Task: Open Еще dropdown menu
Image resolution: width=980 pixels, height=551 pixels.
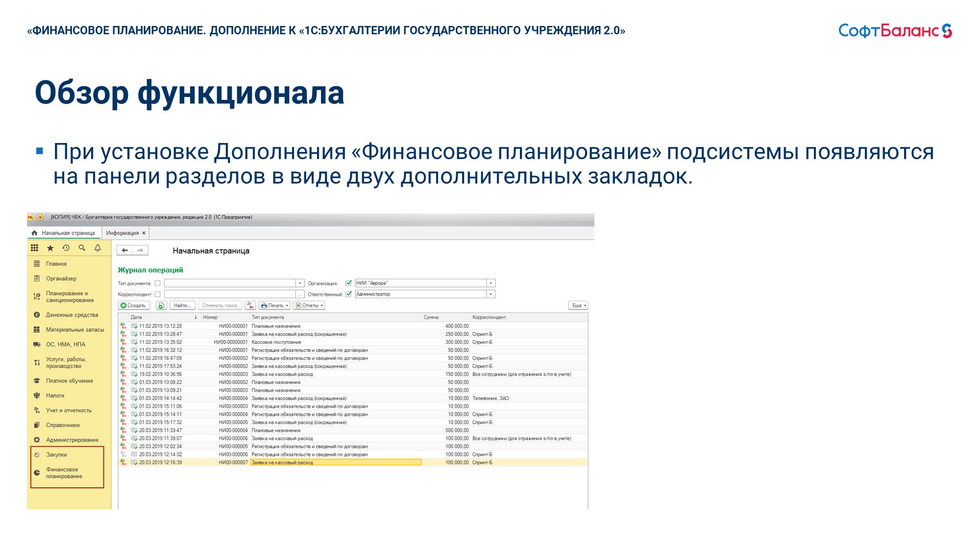Action: 578,305
